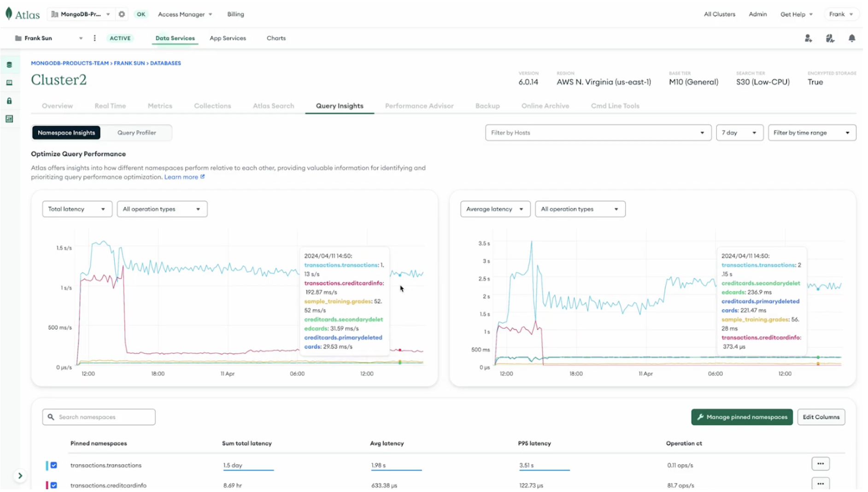
Task: Open project settings gear icon
Action: click(x=121, y=14)
